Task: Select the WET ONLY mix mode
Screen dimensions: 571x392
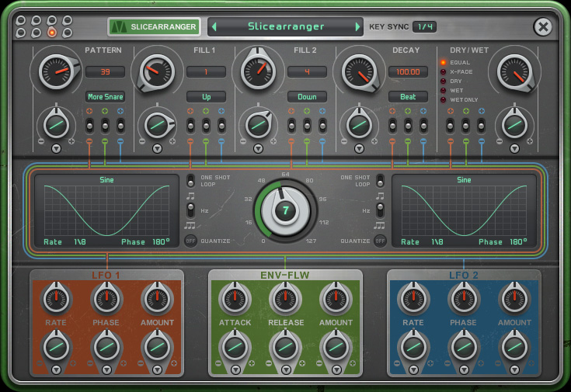Action: 444,99
